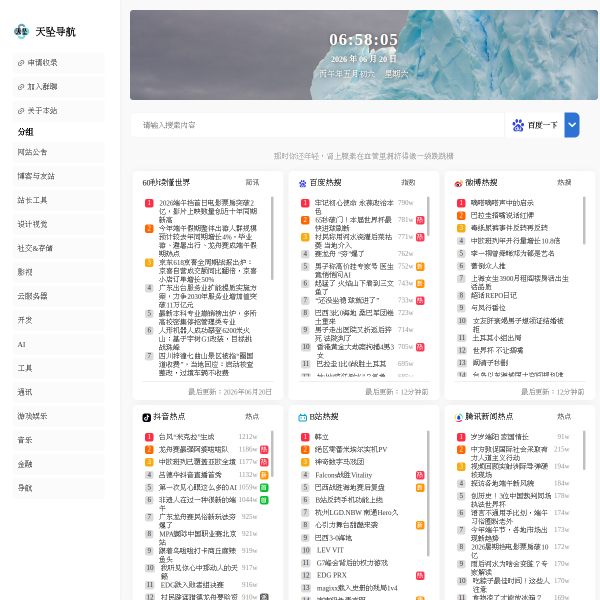Open B站 entry "LEV VIT"
The height and width of the screenshot is (600, 600).
(330, 550)
